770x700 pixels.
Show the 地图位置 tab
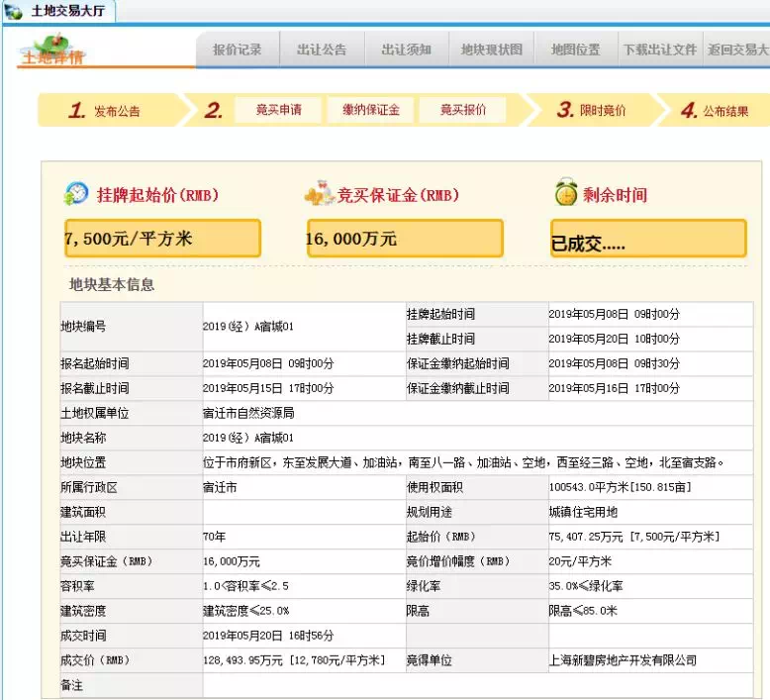tap(576, 50)
